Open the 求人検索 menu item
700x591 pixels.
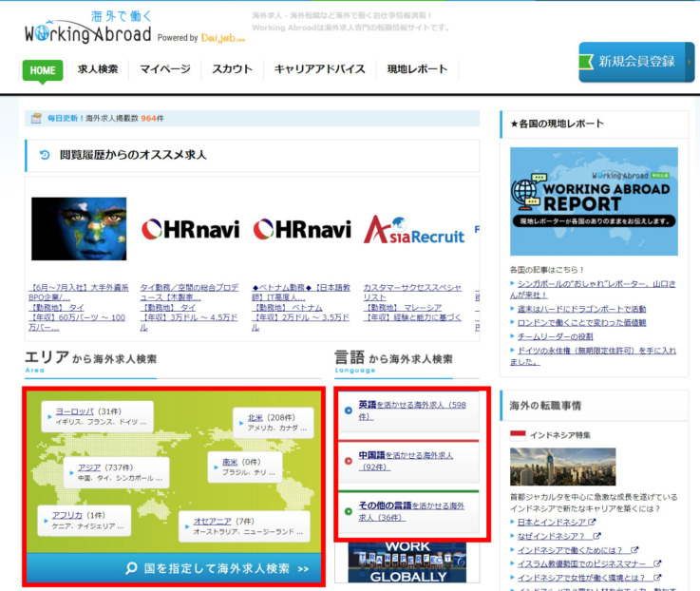[x=98, y=68]
